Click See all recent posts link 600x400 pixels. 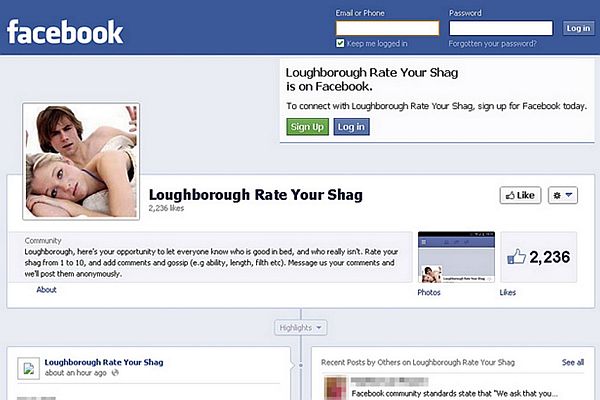point(573,362)
